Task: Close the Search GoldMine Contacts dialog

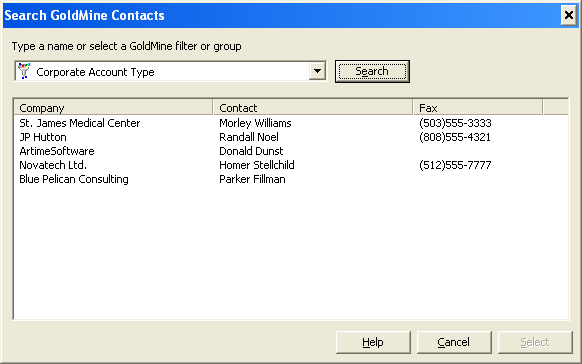Action: point(568,15)
